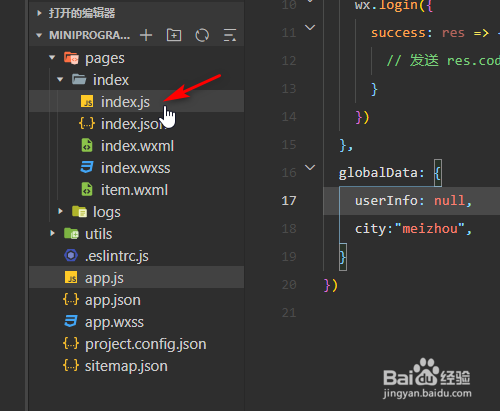Select the utils folder
Image resolution: width=500 pixels, height=411 pixels.
point(137,234)
